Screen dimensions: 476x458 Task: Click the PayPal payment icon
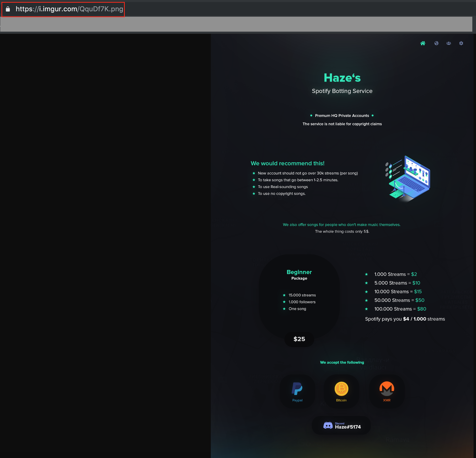pos(297,389)
